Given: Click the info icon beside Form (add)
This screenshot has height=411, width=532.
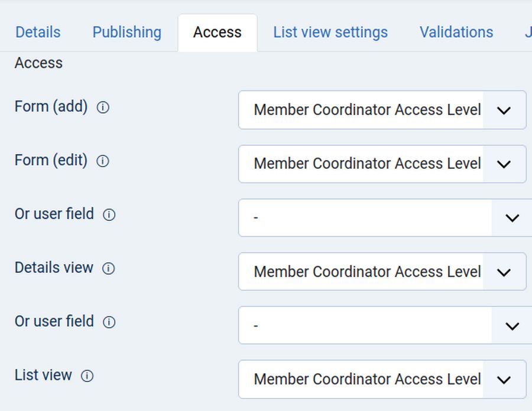Looking at the screenshot, I should (103, 107).
